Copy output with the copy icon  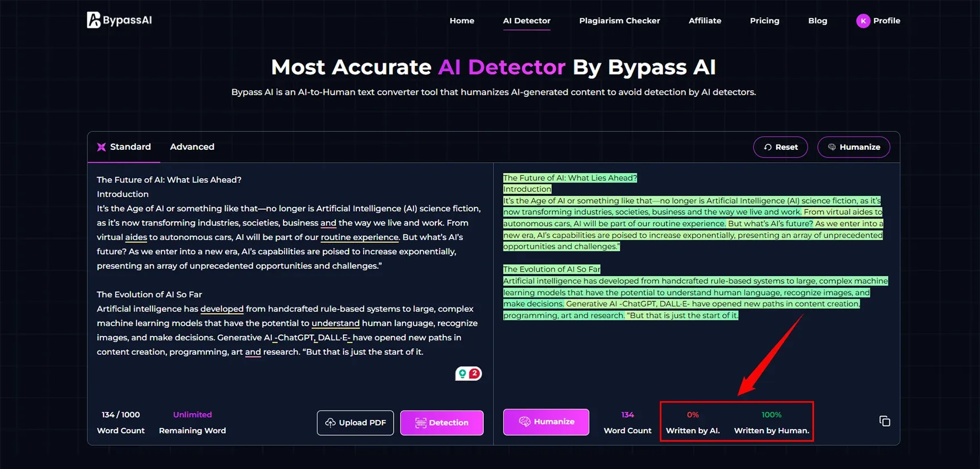(x=884, y=421)
